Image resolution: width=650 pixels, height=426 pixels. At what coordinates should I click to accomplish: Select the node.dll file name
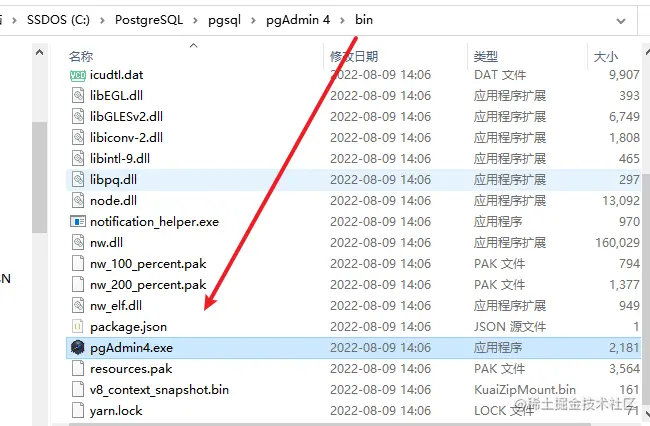click(113, 201)
